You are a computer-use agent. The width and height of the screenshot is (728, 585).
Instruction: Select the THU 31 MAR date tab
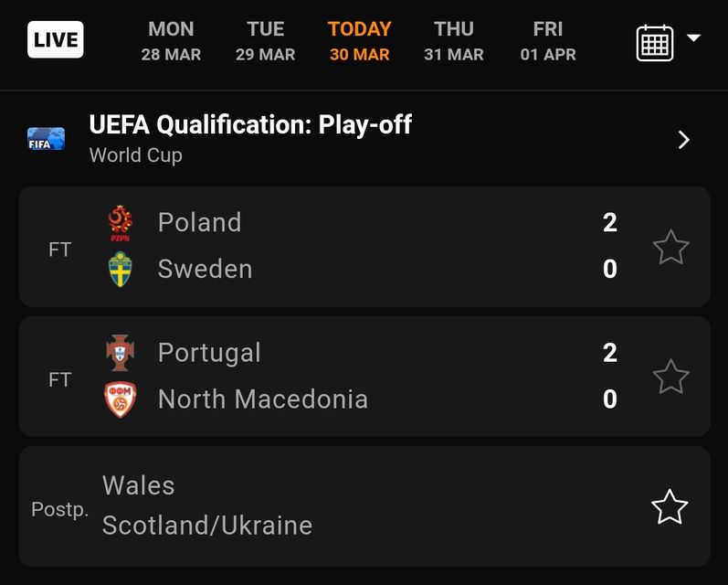click(454, 42)
